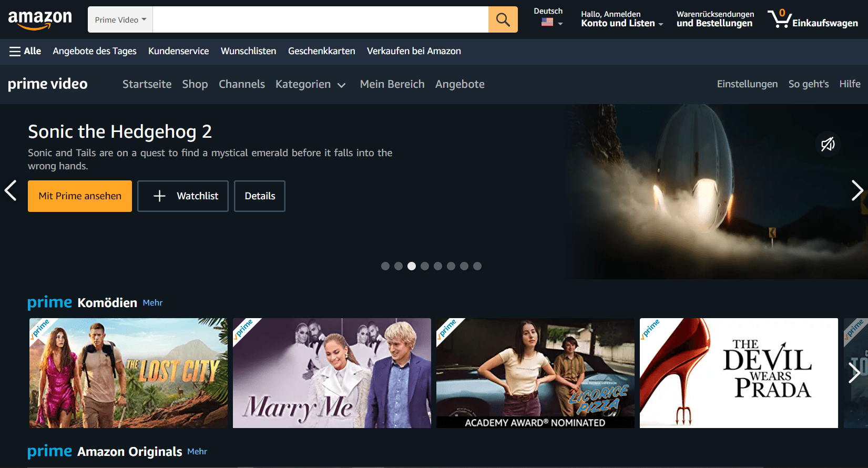Open Kundenservice page

pyautogui.click(x=178, y=51)
